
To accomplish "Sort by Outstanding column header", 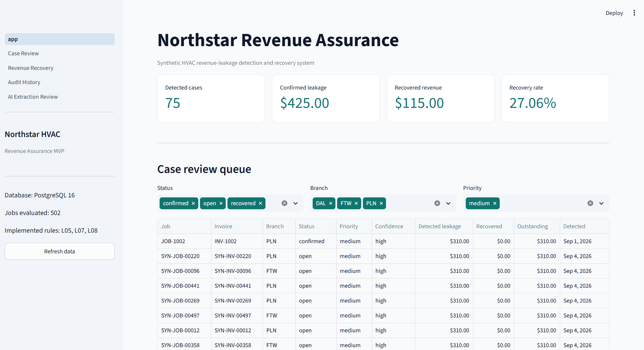I will tap(537, 226).
